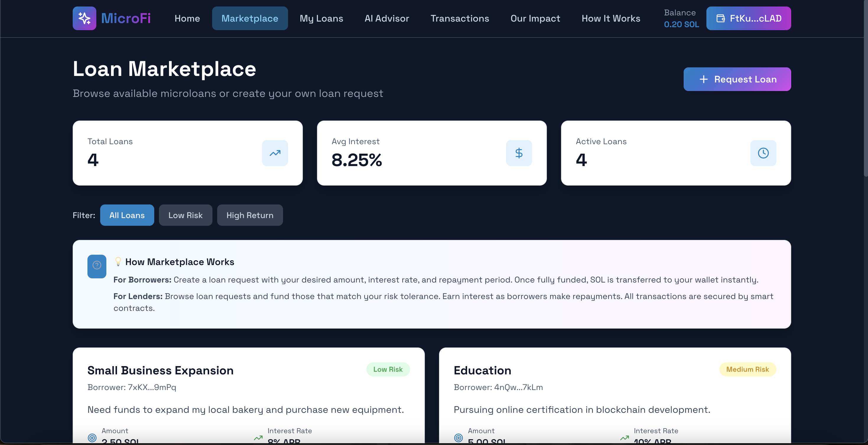The image size is (868, 445).
Task: Click the MicroFi sparkle logo icon
Action: [84, 18]
